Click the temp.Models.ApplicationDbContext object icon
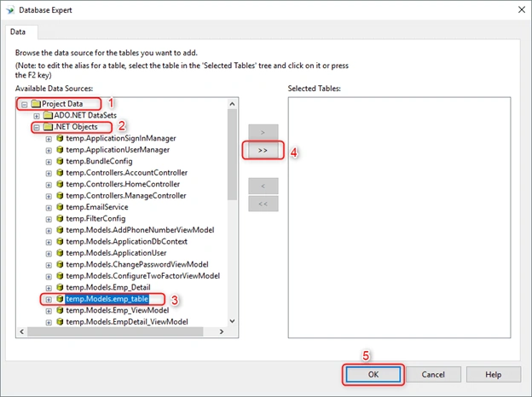This screenshot has height=397, width=532. (x=60, y=241)
